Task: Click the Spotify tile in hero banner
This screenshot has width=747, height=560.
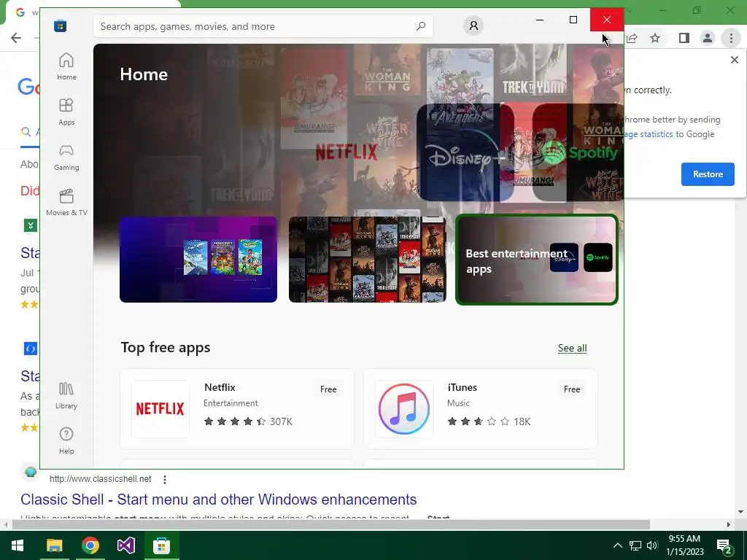Action: [578, 152]
